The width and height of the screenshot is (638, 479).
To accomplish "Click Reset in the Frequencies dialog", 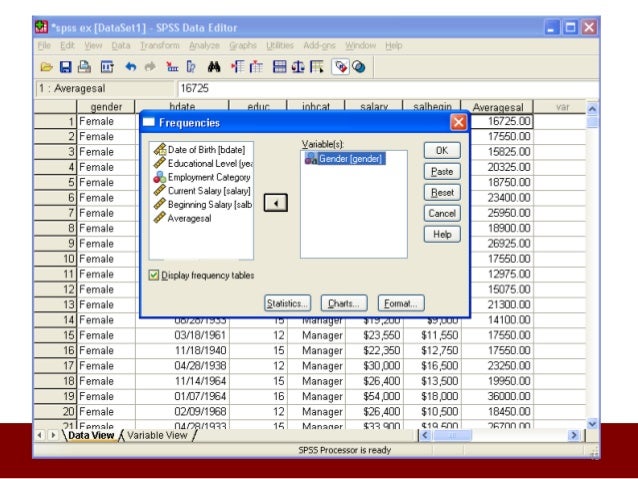I will pos(442,192).
